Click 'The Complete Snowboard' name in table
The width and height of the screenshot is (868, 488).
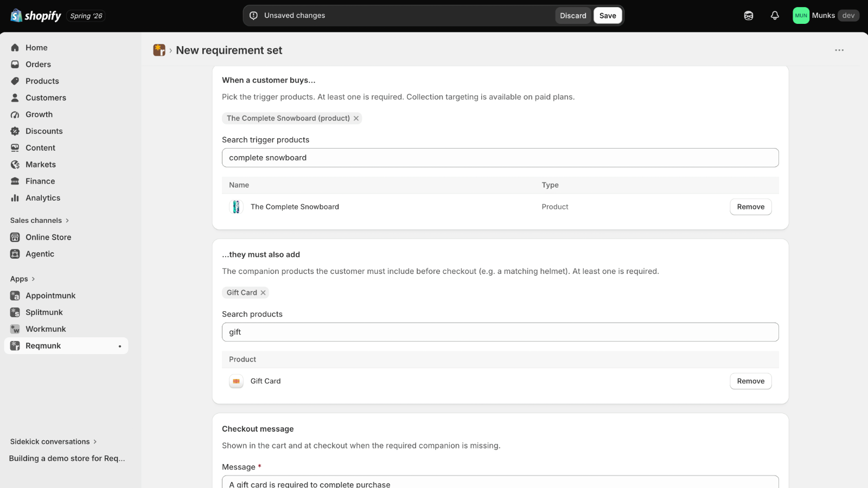tap(295, 207)
